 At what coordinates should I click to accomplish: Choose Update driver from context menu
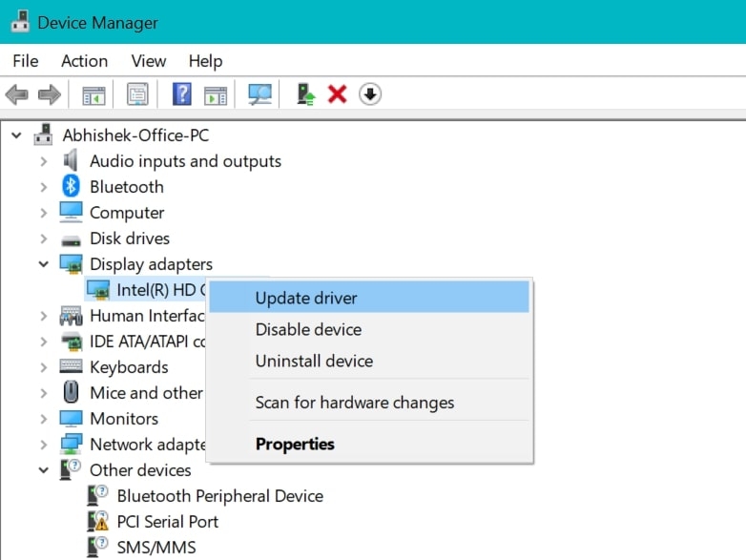369,298
